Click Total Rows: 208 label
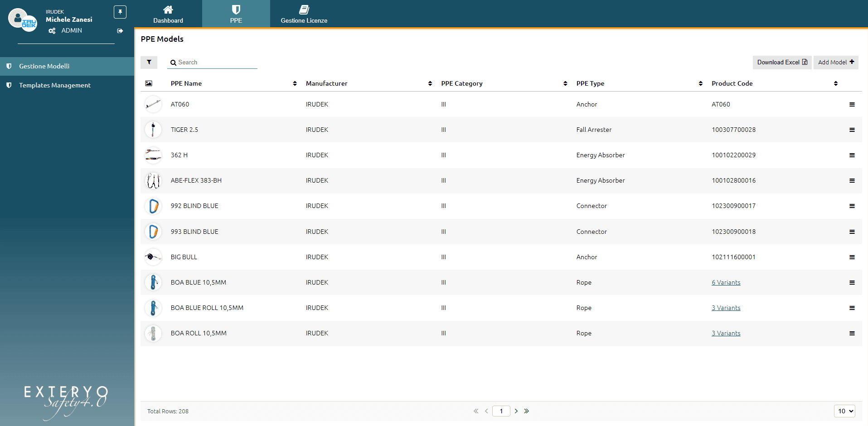This screenshot has height=426, width=868. 168,411
